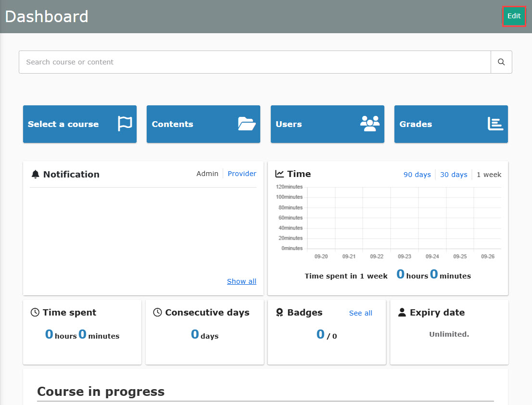Click the clock icon beside Time spent

point(35,313)
